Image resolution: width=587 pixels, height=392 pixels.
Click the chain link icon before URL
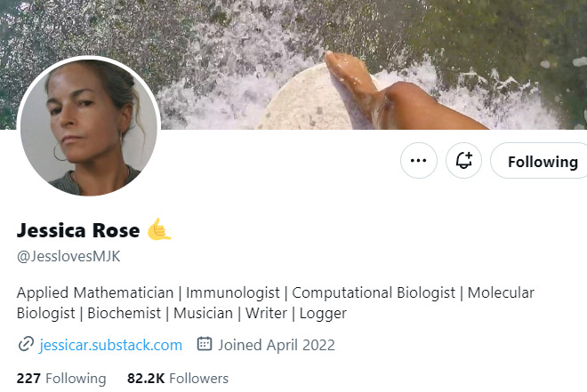coord(25,344)
